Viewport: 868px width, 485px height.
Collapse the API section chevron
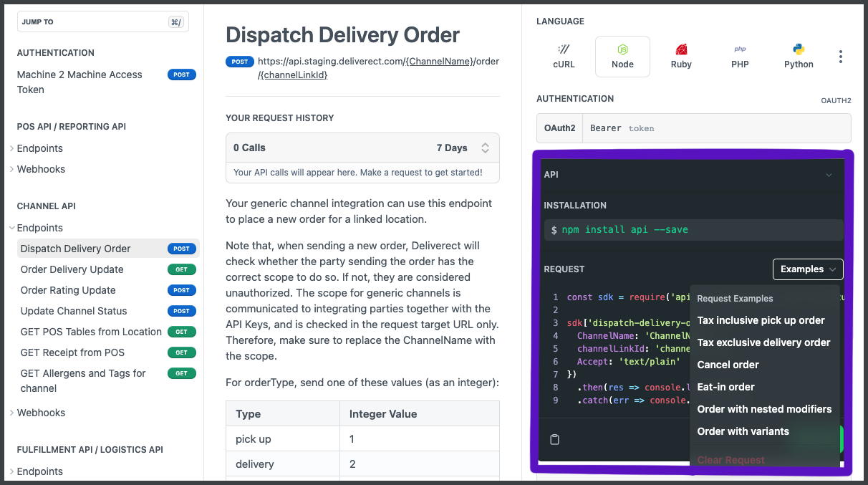[829, 175]
